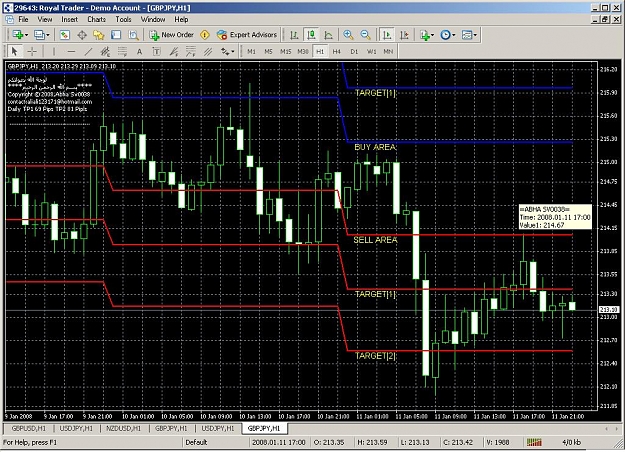Click the 4/0 kb traffic indicator
The height and width of the screenshot is (452, 625).
pos(571,442)
